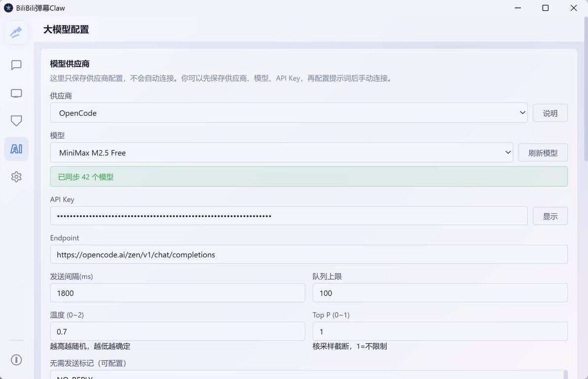588x379 pixels.
Task: Maximize the BiliBili弹幕Claw window
Action: (x=546, y=8)
